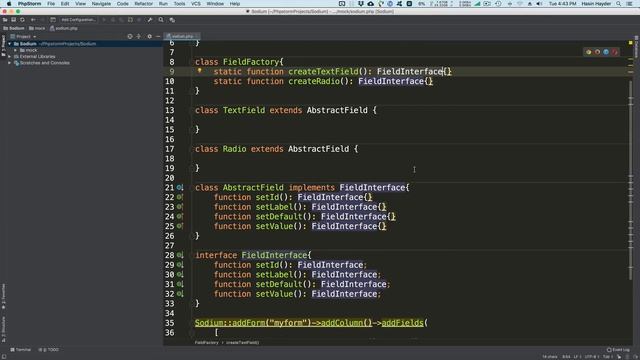Place the cursor in class TextField on line 13
Screen dimensions: 640x360
click(x=244, y=110)
